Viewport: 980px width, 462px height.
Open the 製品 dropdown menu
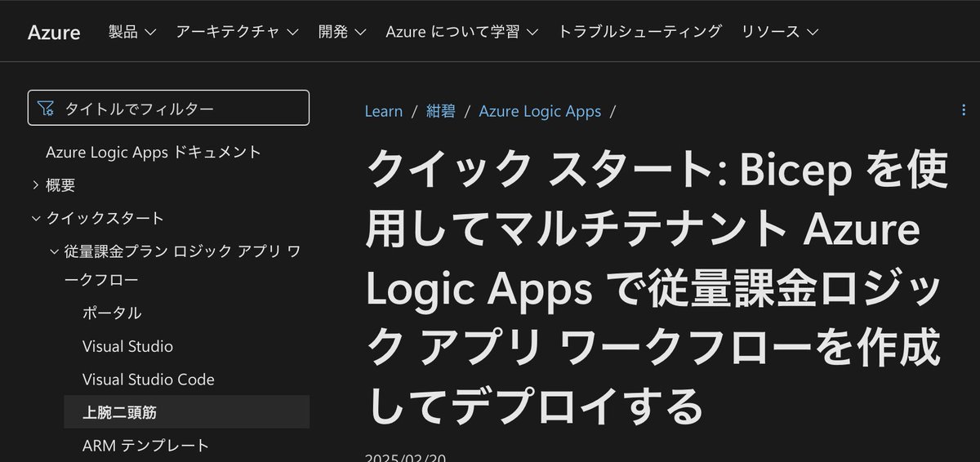pos(132,32)
